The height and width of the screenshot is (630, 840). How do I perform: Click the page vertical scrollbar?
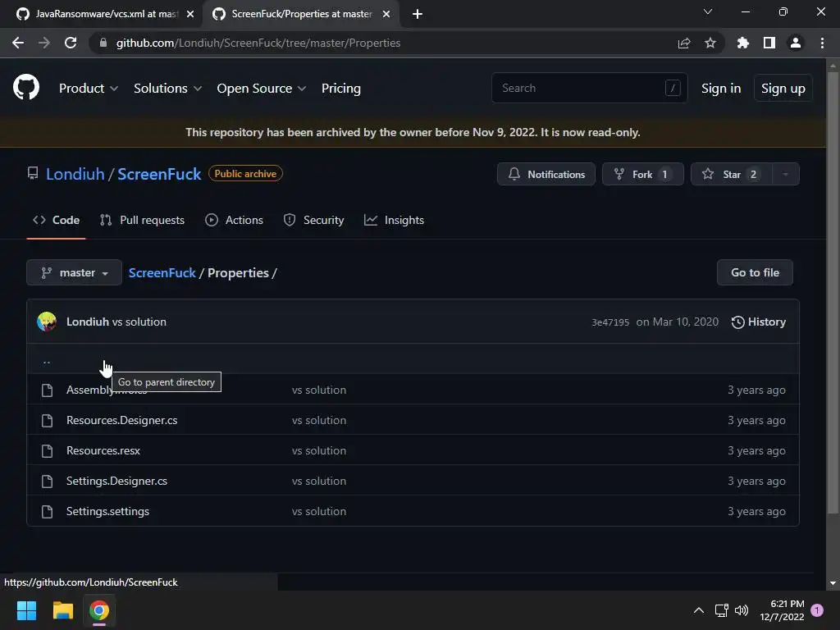coord(833,292)
